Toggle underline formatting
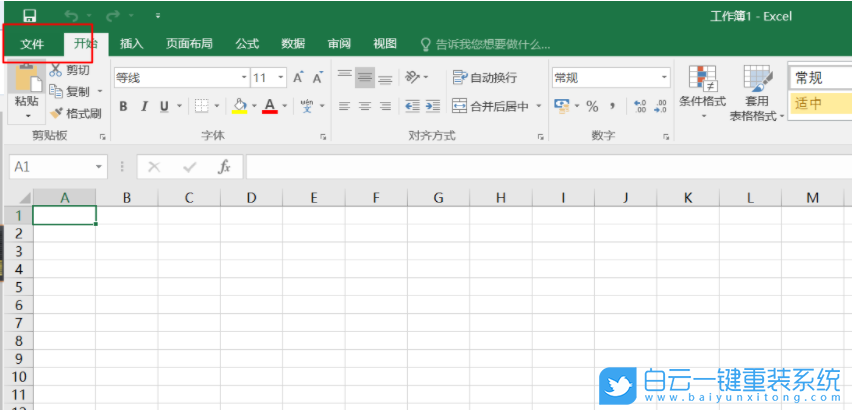 (x=164, y=106)
